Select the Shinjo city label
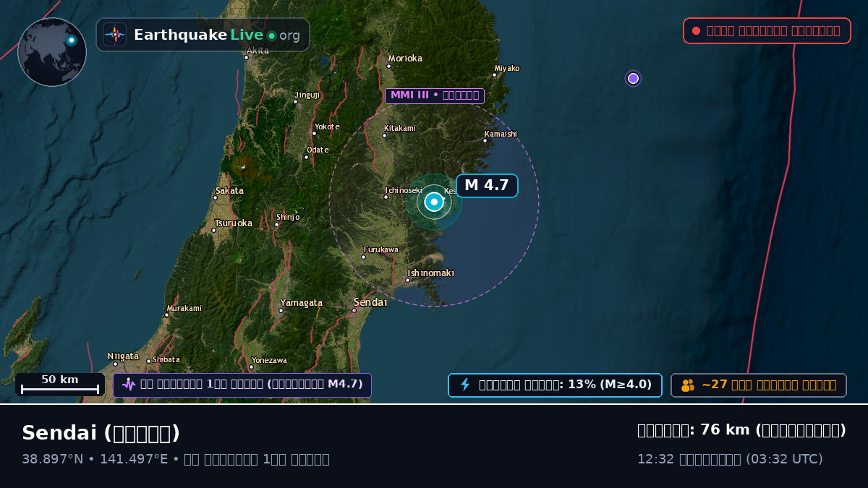The height and width of the screenshot is (488, 868). (287, 217)
